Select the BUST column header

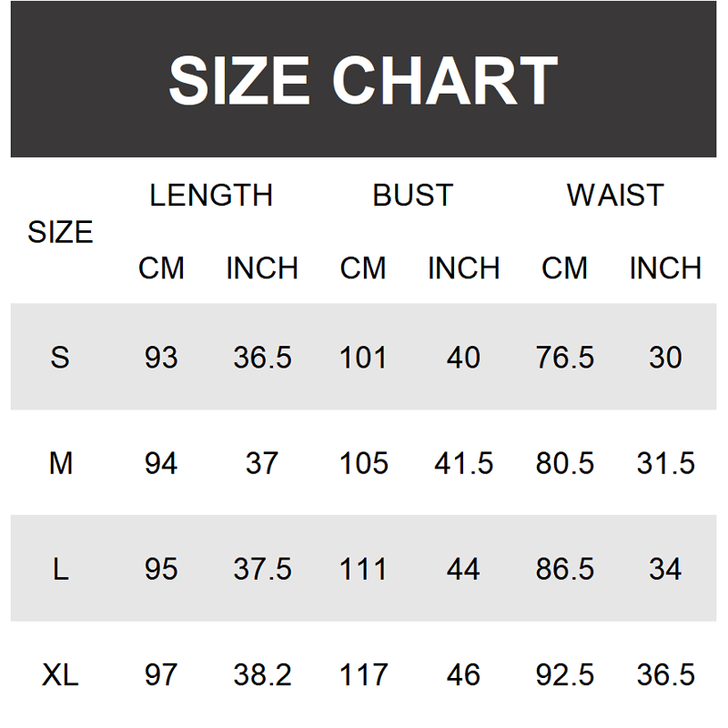point(412,196)
